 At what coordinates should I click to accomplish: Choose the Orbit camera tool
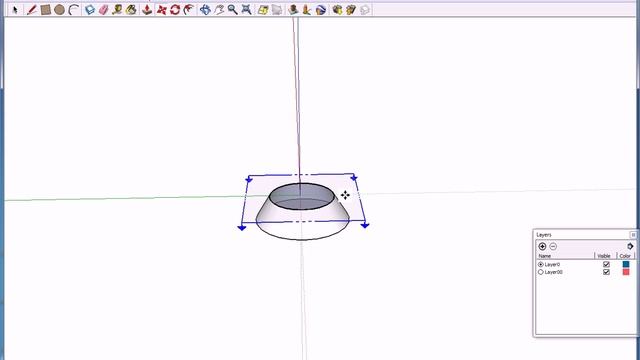[x=205, y=9]
